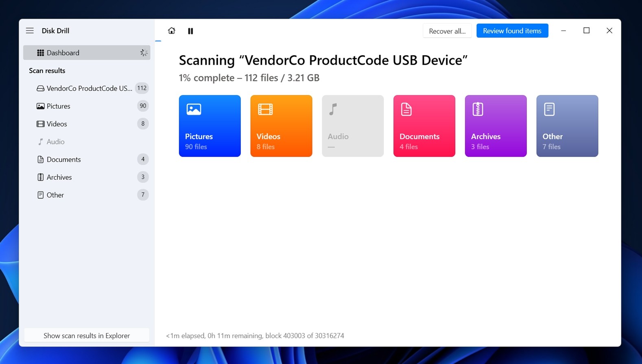Click the Pictures icon on the blue card
Image resolution: width=642 pixels, height=364 pixels.
[x=194, y=109]
